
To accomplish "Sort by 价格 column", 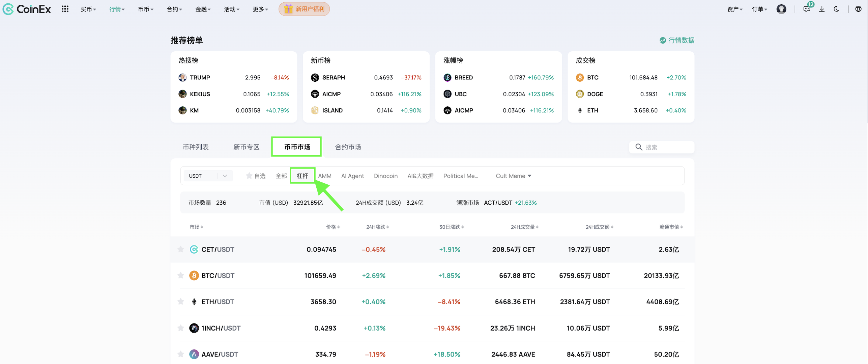I will [332, 227].
